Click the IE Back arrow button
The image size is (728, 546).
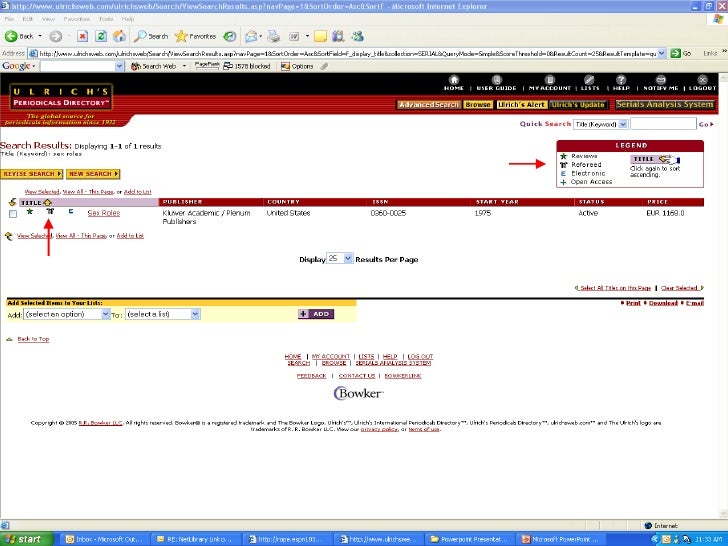(x=11, y=36)
